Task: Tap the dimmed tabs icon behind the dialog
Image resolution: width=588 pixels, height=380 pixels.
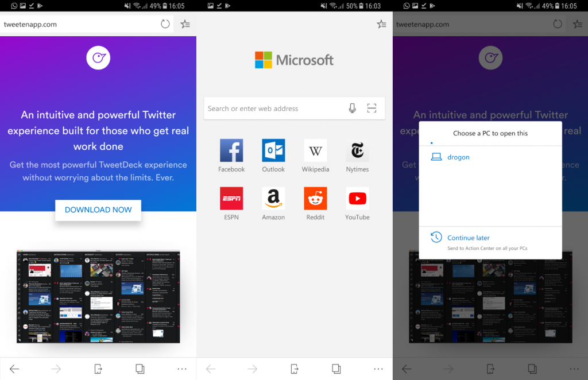Action: pyautogui.click(x=532, y=369)
